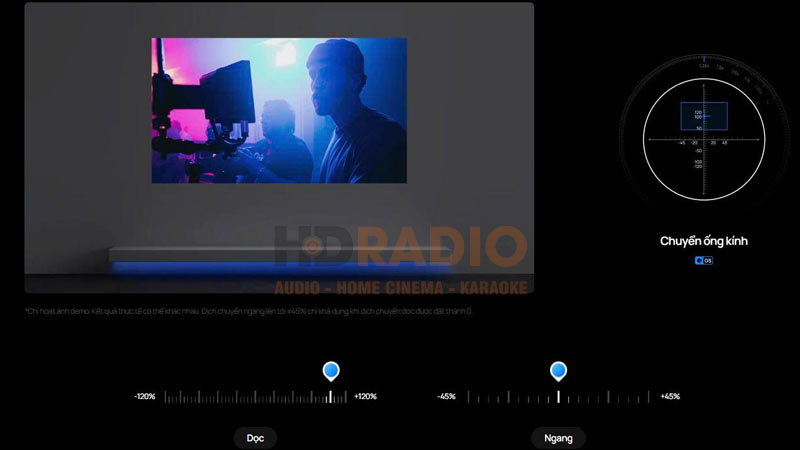Viewport: 800px width, 450px height.
Task: Toggle the OS lens shift switch
Action: [x=704, y=261]
